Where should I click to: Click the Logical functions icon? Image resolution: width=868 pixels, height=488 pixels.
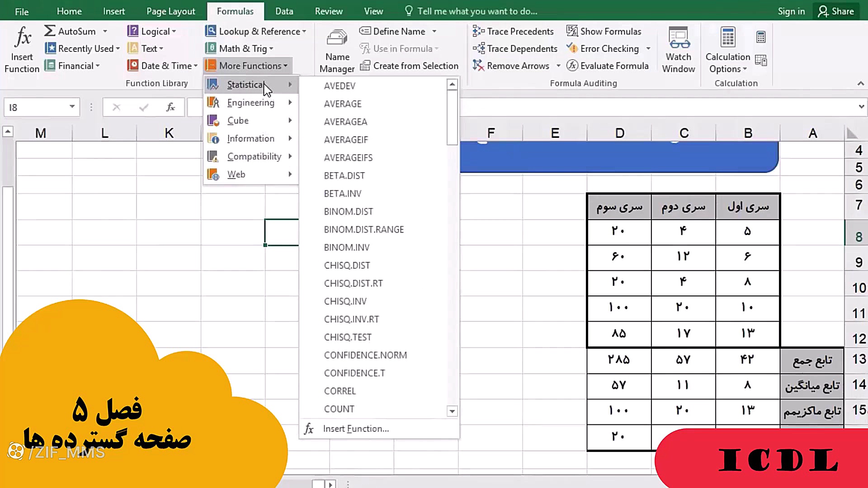(132, 31)
